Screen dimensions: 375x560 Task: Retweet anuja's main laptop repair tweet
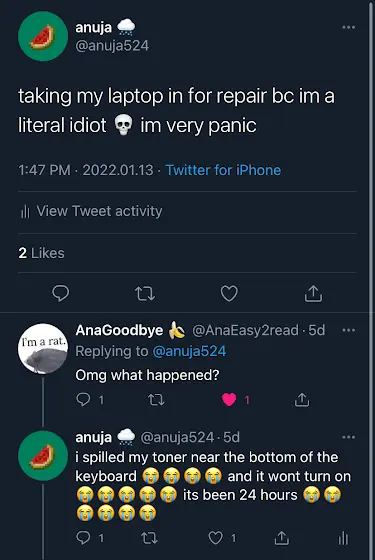[145, 294]
